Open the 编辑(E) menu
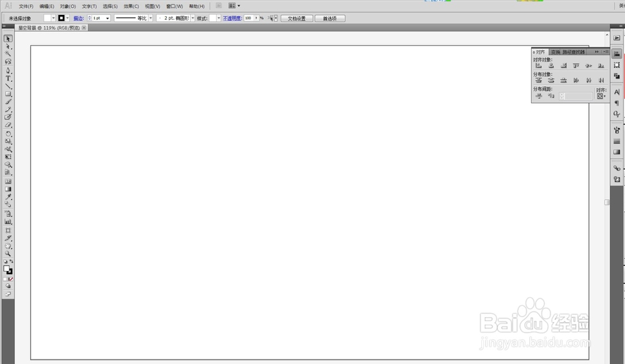The height and width of the screenshot is (364, 625). (x=47, y=6)
